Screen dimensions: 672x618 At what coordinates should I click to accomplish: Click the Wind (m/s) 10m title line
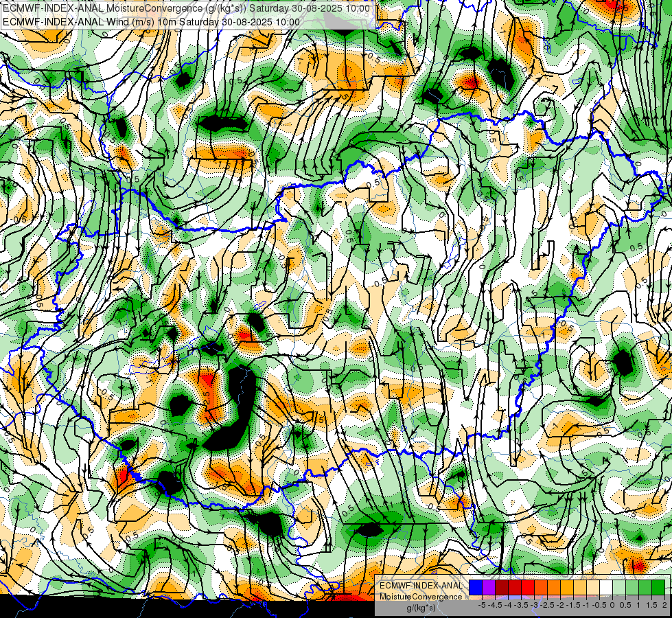click(151, 22)
